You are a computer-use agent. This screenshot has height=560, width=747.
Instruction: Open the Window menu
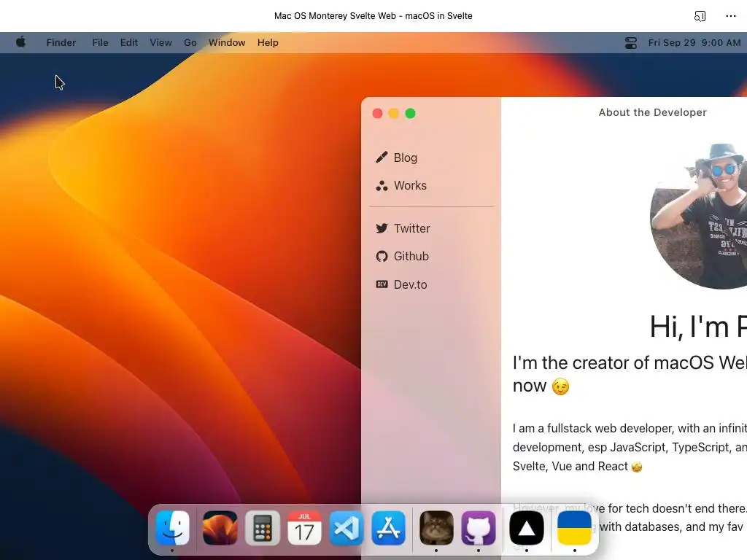tap(227, 42)
